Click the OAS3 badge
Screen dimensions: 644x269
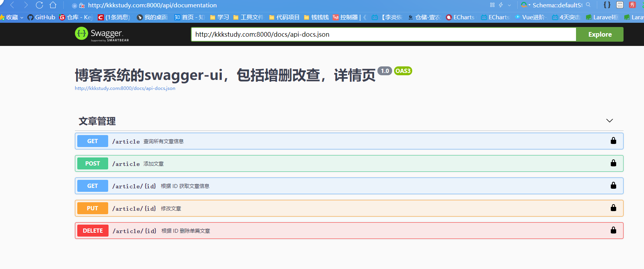(403, 71)
